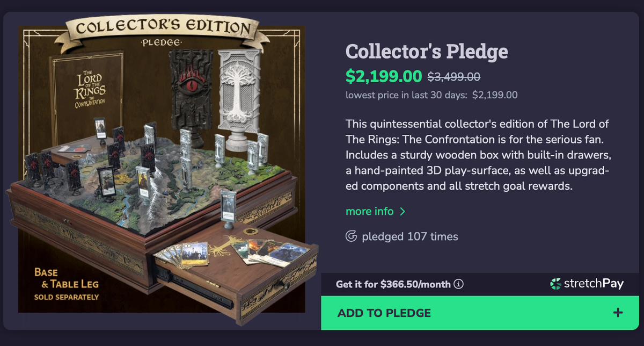The height and width of the screenshot is (346, 644).
Task: Click the lowest price in last 30 days text
Action: pyautogui.click(x=431, y=95)
